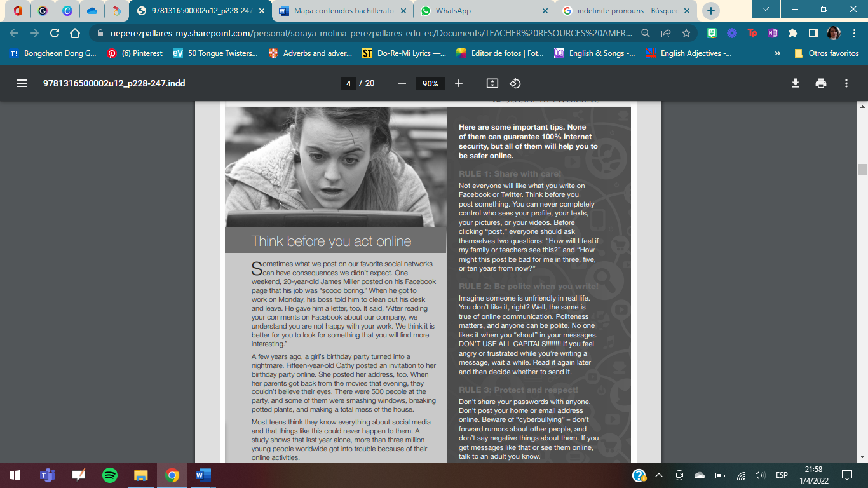868x488 pixels.
Task: Open the OneNote Web Clipper extension
Action: tap(771, 32)
